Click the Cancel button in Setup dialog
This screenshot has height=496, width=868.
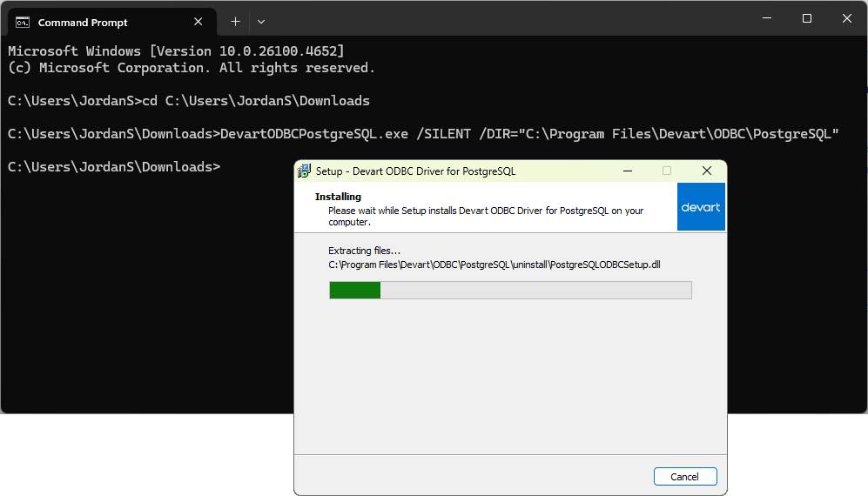tap(685, 477)
